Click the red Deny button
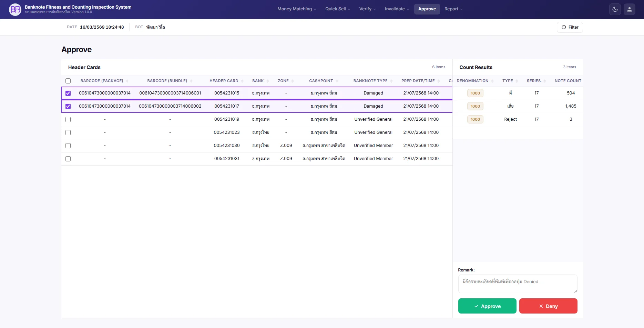 tap(548, 306)
